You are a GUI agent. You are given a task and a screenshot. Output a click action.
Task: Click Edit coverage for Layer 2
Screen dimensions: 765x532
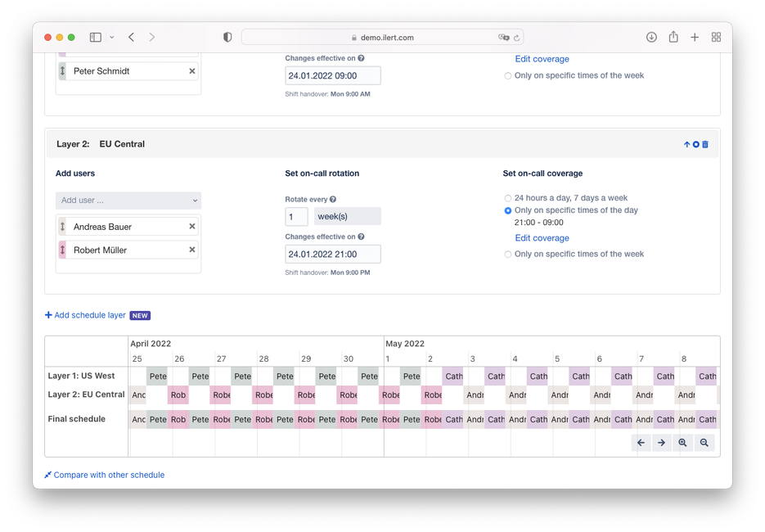point(542,237)
